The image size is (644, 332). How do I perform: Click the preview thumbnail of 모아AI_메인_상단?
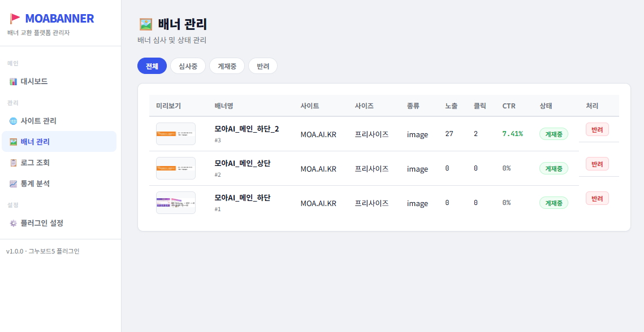(x=176, y=168)
